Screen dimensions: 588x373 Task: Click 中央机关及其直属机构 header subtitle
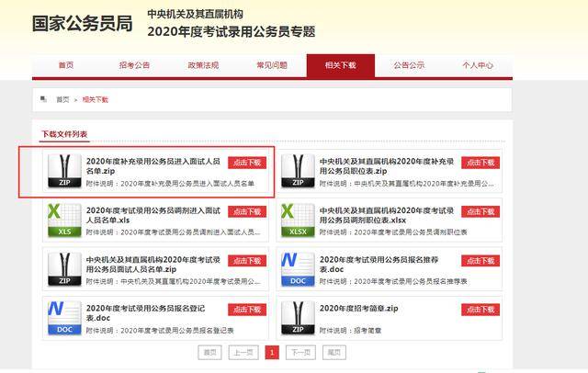pyautogui.click(x=195, y=15)
